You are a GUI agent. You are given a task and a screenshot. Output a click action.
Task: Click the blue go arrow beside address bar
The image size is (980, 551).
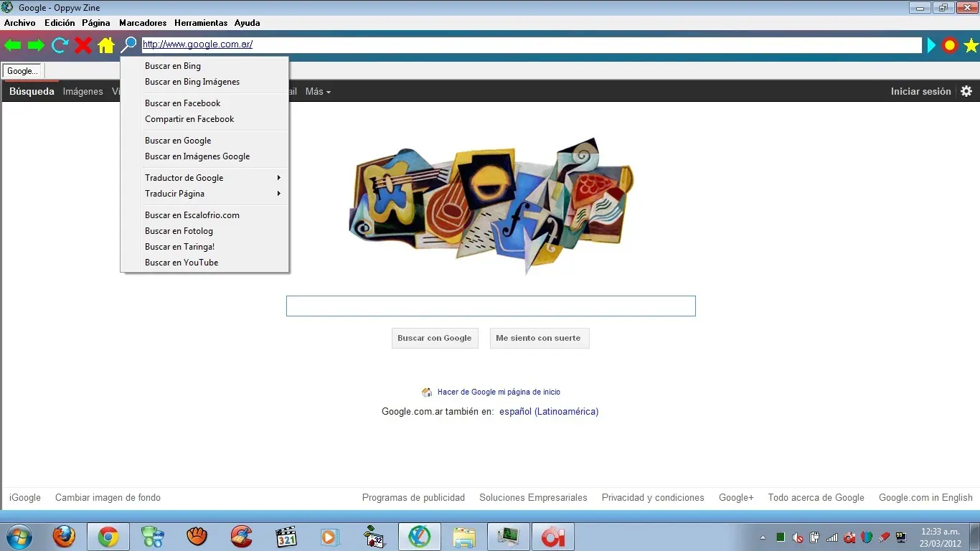[931, 46]
